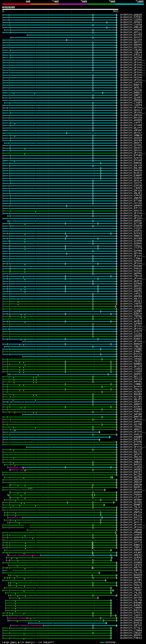
Task: Select the UniRef100_B7T1N8 label
Action: point(131,201)
